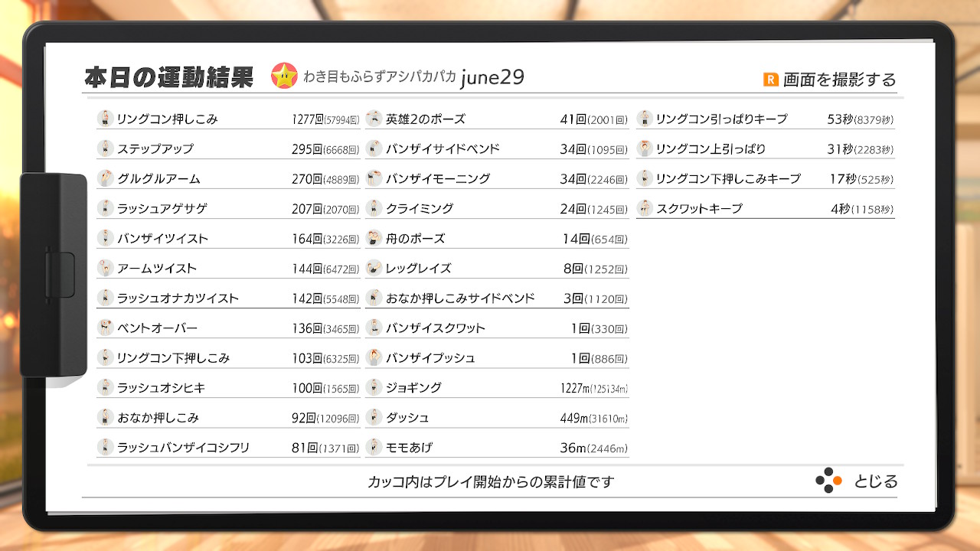Click the star badge icon beside the title
The height and width of the screenshot is (551, 980).
(284, 76)
